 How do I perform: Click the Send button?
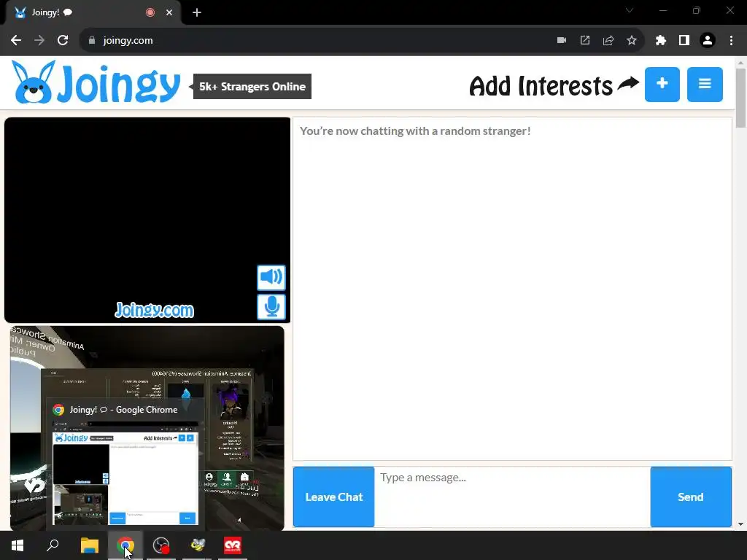click(691, 497)
